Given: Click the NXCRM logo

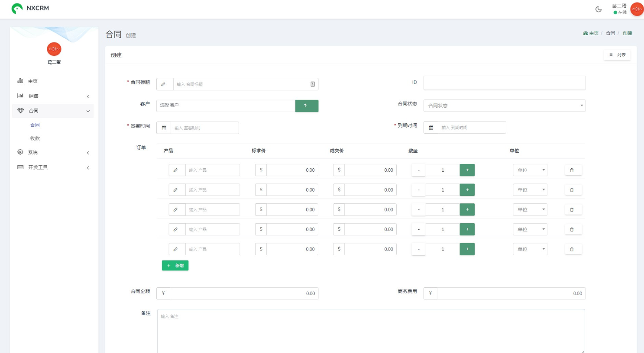Looking at the screenshot, I should pyautogui.click(x=30, y=8).
